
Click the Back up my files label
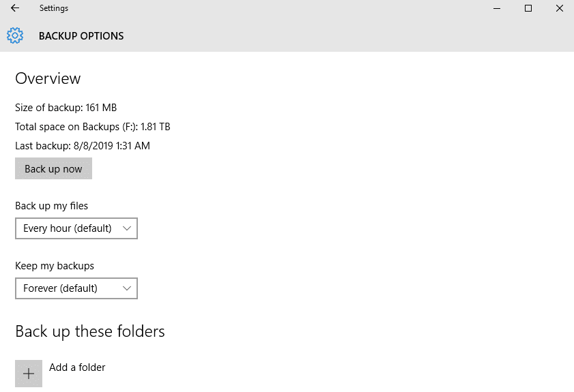click(51, 206)
